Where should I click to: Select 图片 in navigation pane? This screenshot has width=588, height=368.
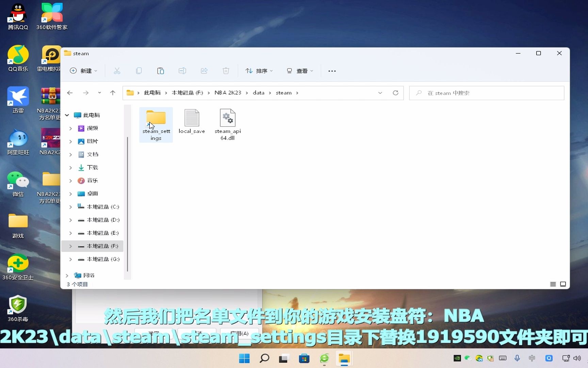92,141
